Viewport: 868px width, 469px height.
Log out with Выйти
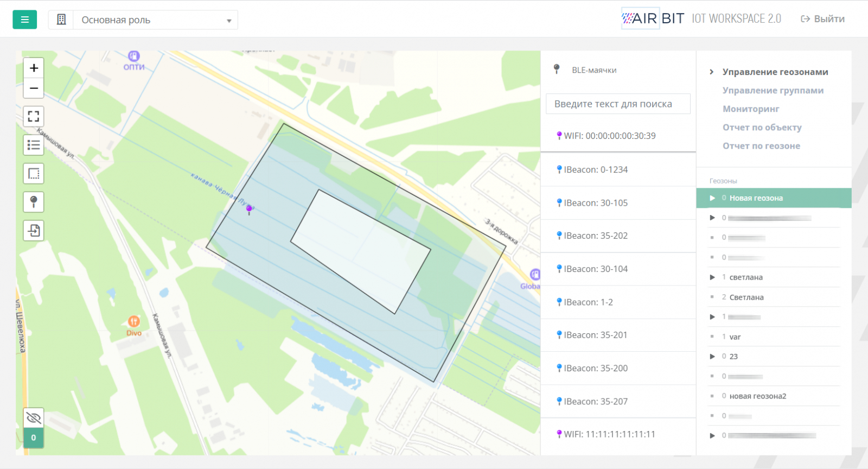coord(823,19)
